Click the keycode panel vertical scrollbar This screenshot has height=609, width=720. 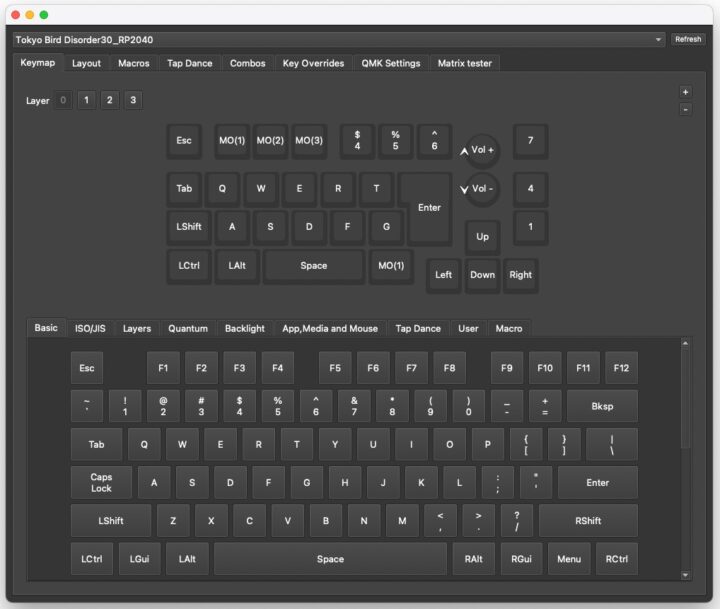[685, 400]
